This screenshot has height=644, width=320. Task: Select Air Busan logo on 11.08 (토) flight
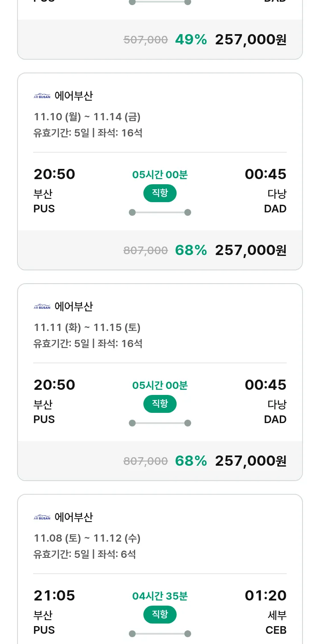click(x=42, y=517)
